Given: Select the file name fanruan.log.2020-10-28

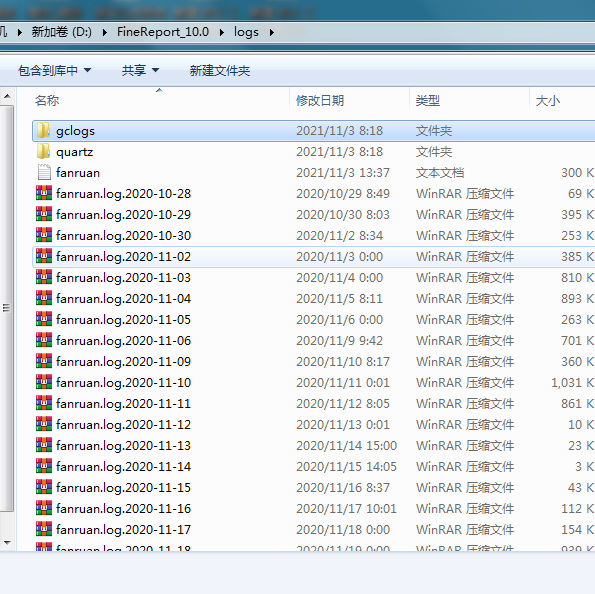Looking at the screenshot, I should click(123, 194).
